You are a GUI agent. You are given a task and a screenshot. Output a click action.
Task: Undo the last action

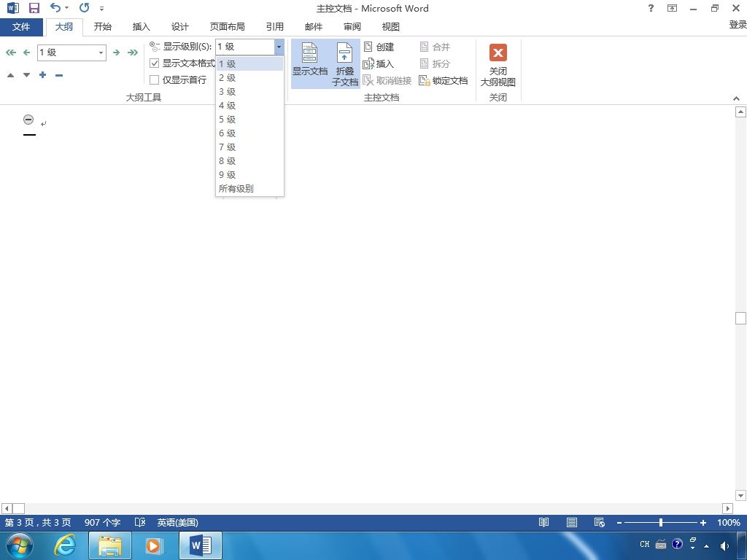[55, 7]
